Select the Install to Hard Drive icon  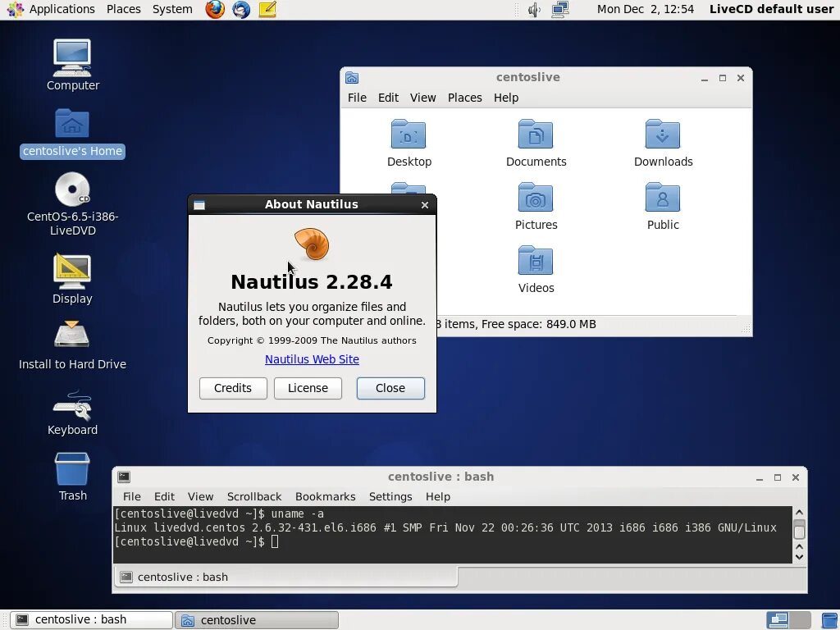point(72,335)
